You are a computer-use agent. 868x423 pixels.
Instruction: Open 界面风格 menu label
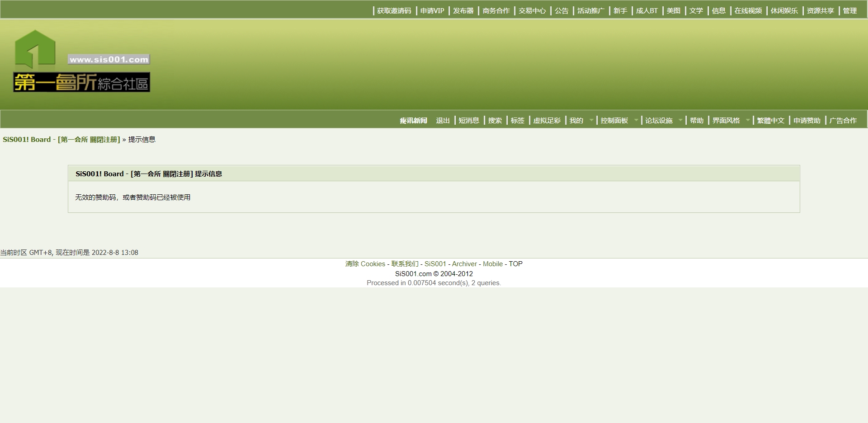726,121
